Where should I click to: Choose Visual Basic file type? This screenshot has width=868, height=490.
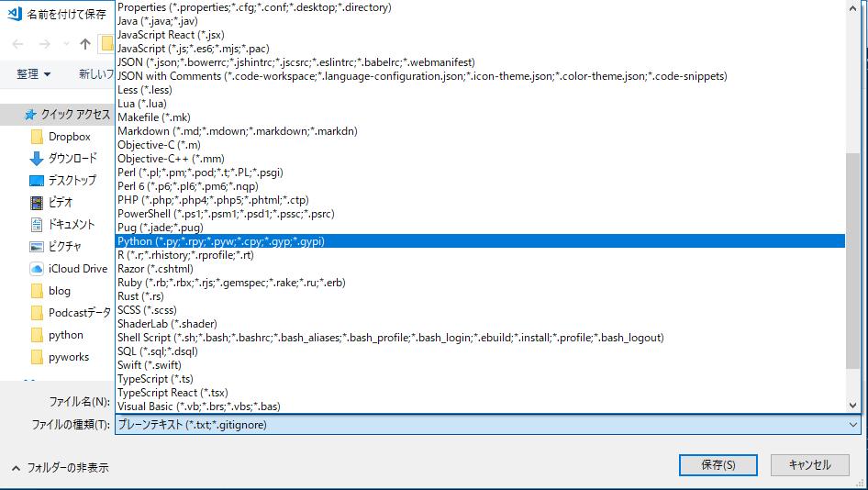[480, 406]
